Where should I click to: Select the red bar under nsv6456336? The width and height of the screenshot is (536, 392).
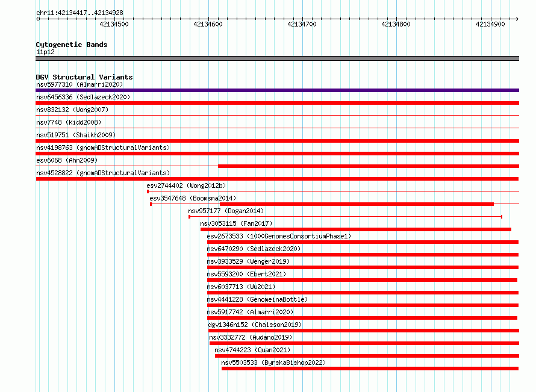point(277,103)
